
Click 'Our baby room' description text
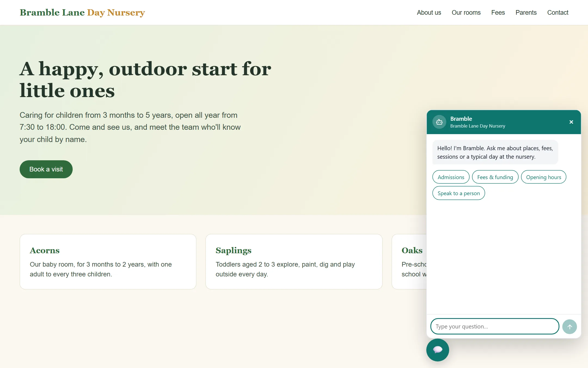click(101, 269)
